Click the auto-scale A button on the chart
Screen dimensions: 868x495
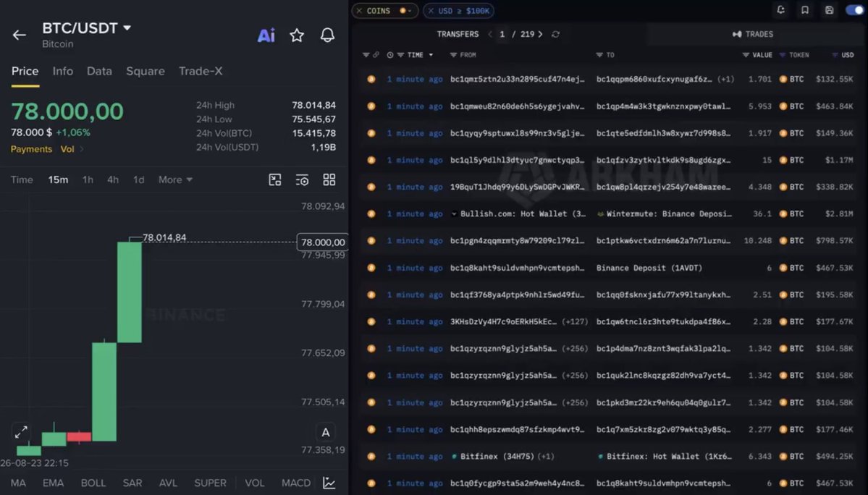point(326,433)
